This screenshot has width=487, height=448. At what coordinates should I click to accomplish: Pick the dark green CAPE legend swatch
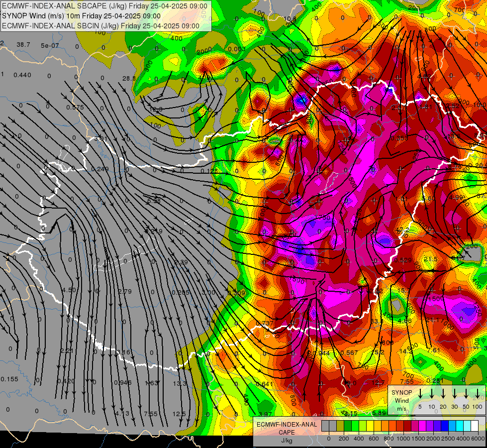[x=348, y=426]
